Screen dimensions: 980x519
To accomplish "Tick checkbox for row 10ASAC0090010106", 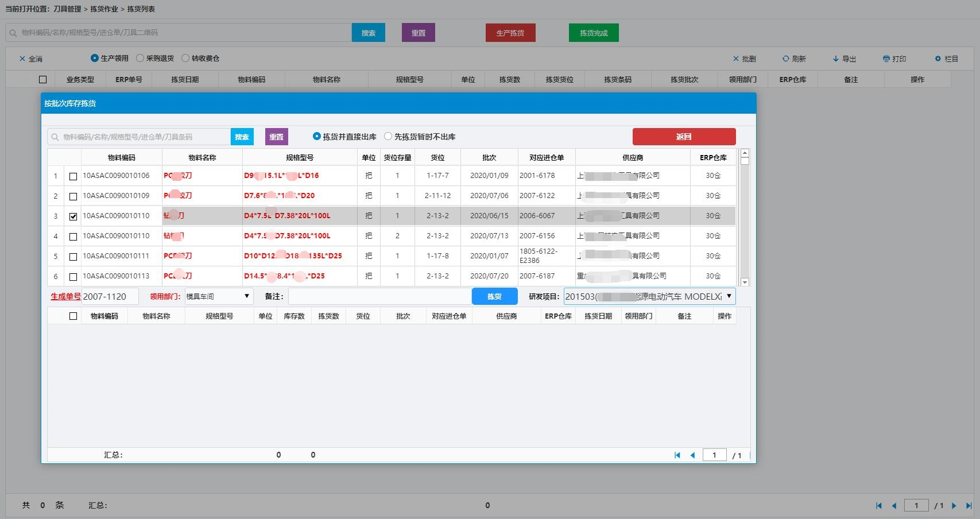I will click(73, 176).
